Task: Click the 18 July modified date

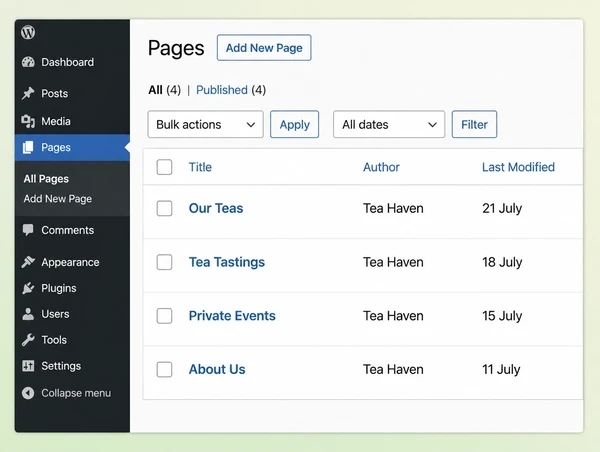Action: point(502,262)
